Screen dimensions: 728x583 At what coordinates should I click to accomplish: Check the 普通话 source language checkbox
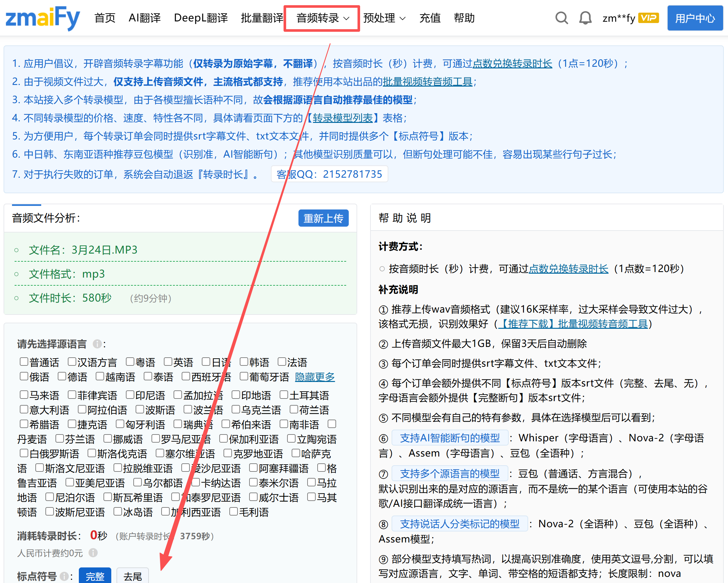coord(24,361)
